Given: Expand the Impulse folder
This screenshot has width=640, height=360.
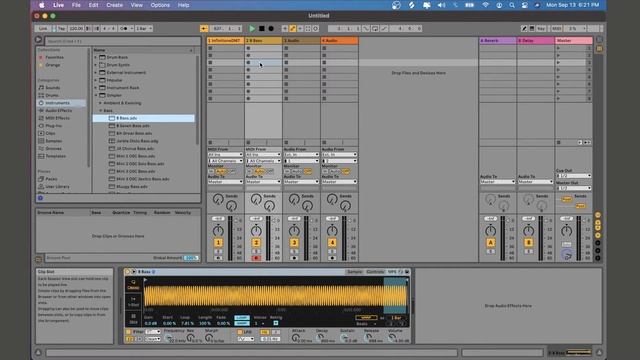Looking at the screenshot, I should pos(96,80).
